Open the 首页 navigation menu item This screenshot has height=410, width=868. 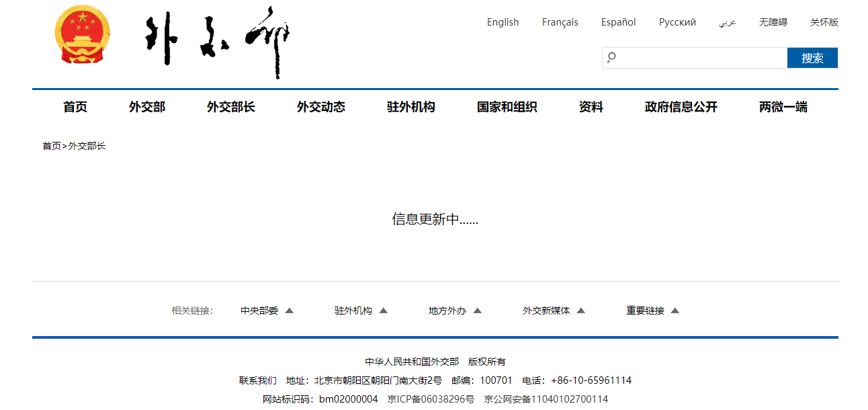click(75, 107)
